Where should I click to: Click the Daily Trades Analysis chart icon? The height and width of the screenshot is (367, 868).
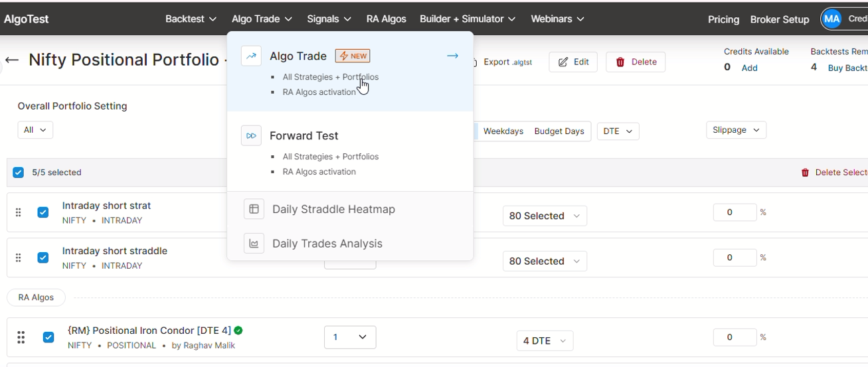(x=254, y=244)
